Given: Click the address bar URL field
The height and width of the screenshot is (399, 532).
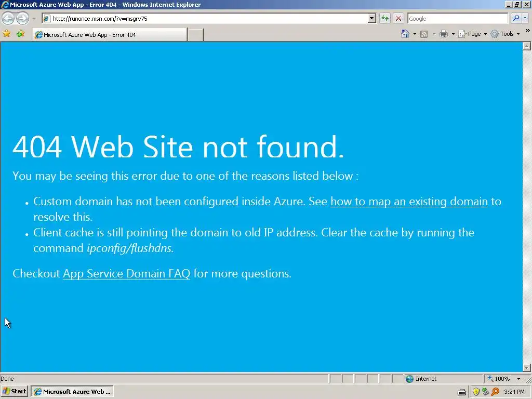Looking at the screenshot, I should pos(205,19).
